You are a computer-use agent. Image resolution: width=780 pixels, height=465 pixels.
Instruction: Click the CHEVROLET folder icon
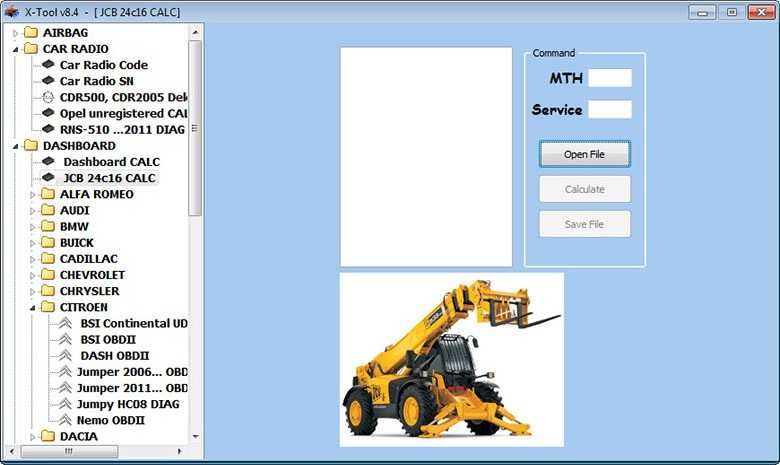(48, 275)
